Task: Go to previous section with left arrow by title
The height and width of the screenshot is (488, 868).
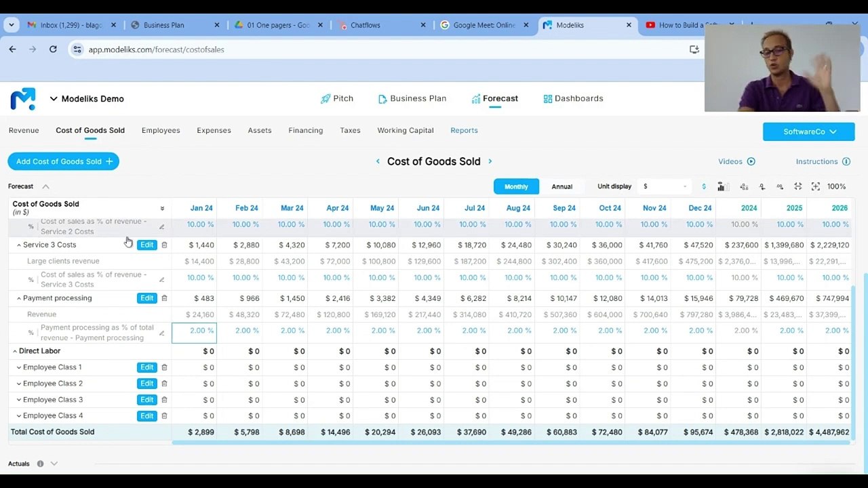Action: tap(378, 161)
